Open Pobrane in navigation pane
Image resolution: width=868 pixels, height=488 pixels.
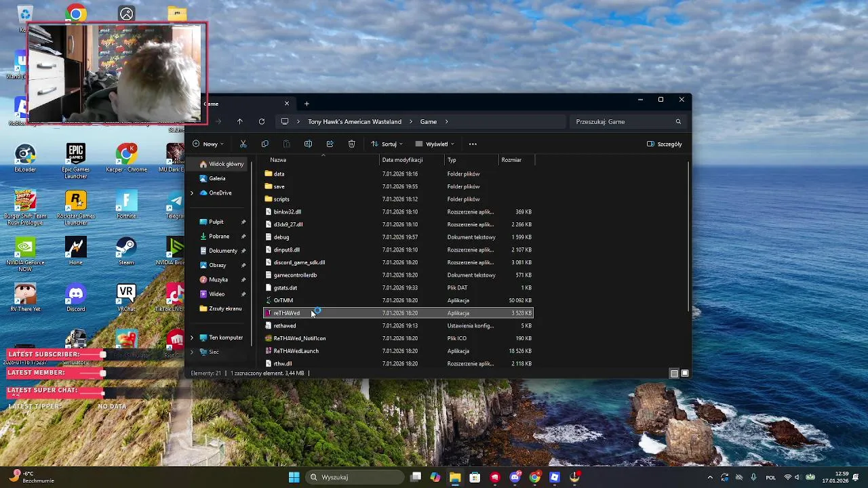point(219,237)
